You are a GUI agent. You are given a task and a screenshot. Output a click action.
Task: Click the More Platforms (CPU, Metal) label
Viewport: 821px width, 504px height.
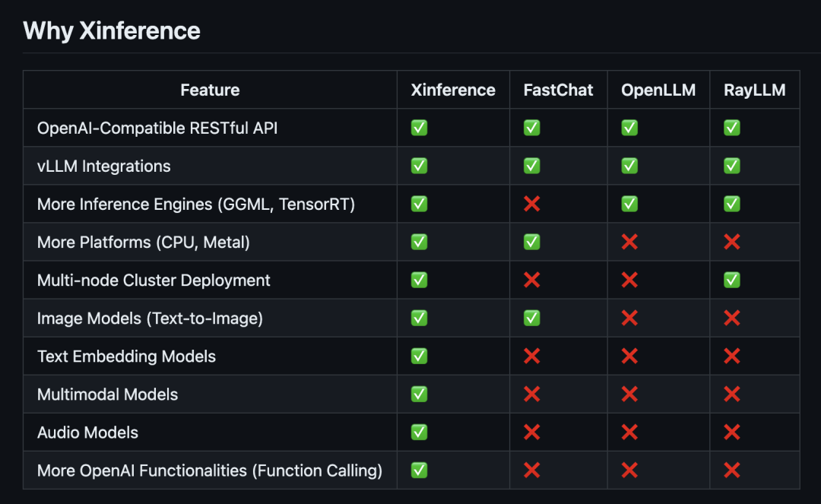144,242
